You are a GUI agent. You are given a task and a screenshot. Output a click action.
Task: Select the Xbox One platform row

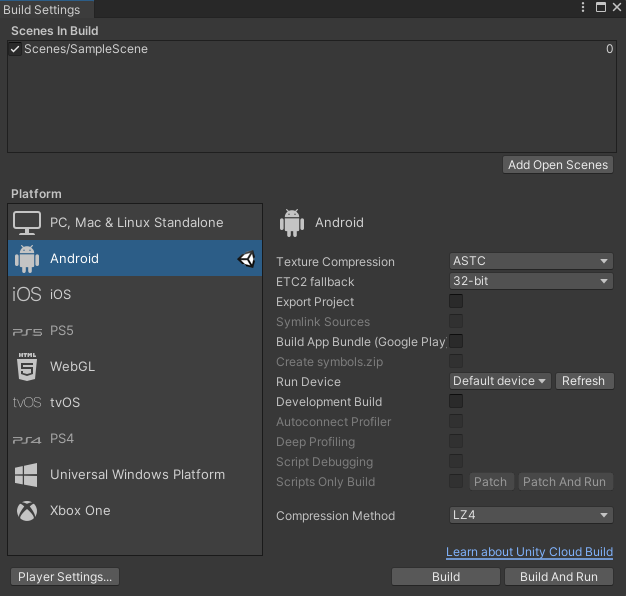tap(135, 511)
